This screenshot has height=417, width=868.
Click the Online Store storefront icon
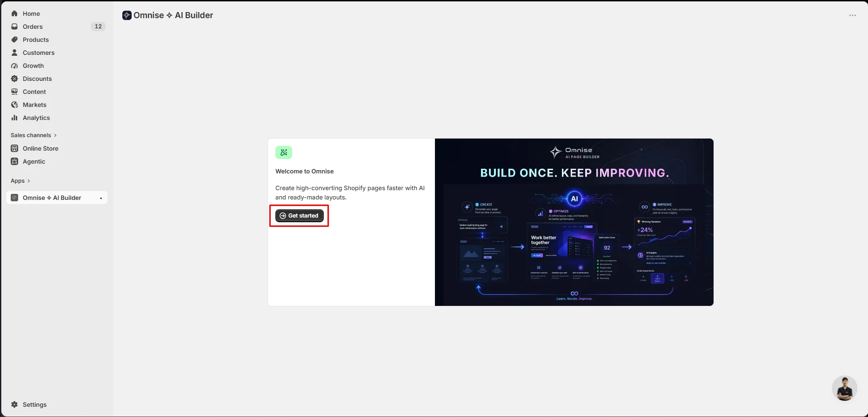tap(14, 148)
